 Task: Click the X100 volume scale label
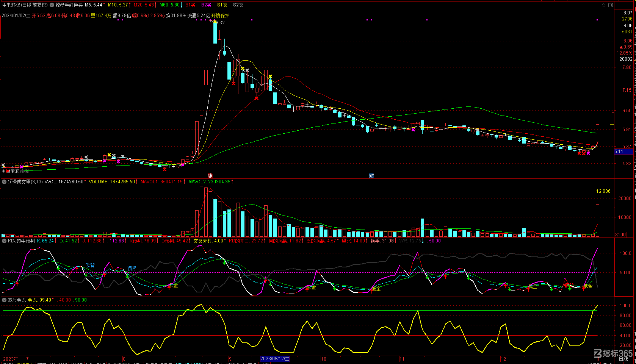620,235
